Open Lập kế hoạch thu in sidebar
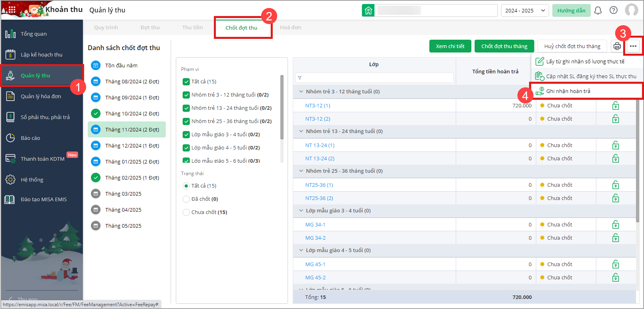This screenshot has width=644, height=309. click(42, 55)
